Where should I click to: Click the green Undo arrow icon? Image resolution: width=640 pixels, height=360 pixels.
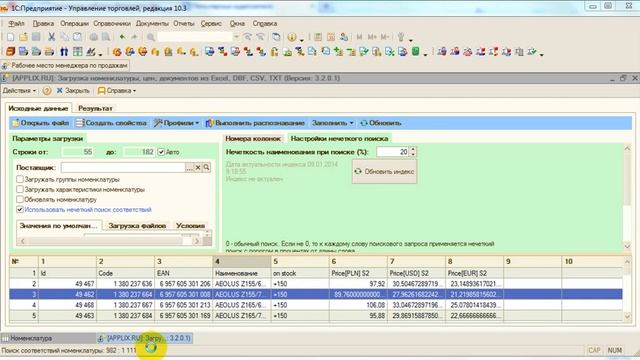coord(122,37)
